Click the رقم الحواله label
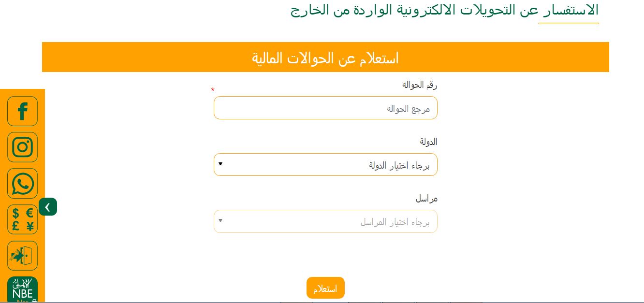The height and width of the screenshot is (303, 644). coord(419,85)
